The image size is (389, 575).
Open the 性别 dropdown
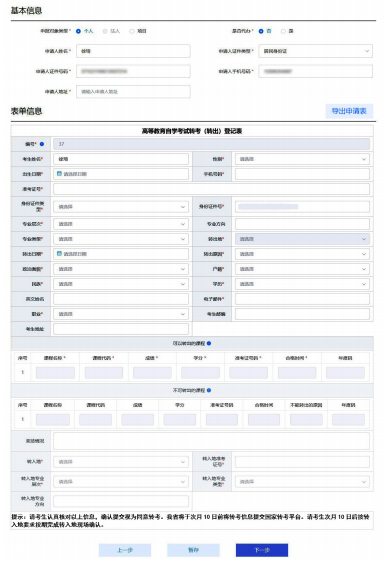pyautogui.click(x=302, y=159)
